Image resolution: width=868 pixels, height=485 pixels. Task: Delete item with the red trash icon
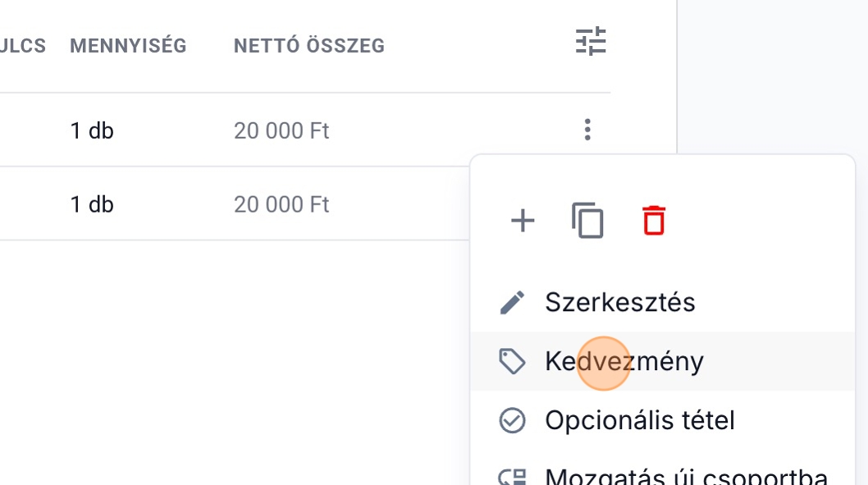click(x=654, y=221)
